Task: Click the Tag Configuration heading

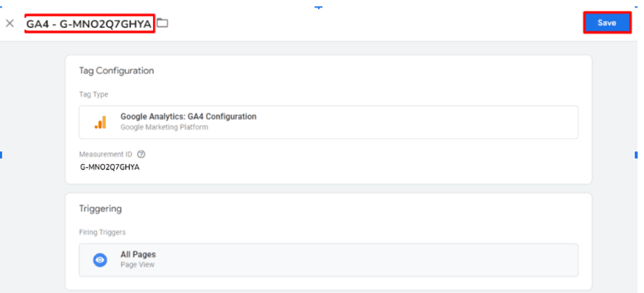Action: click(x=116, y=70)
